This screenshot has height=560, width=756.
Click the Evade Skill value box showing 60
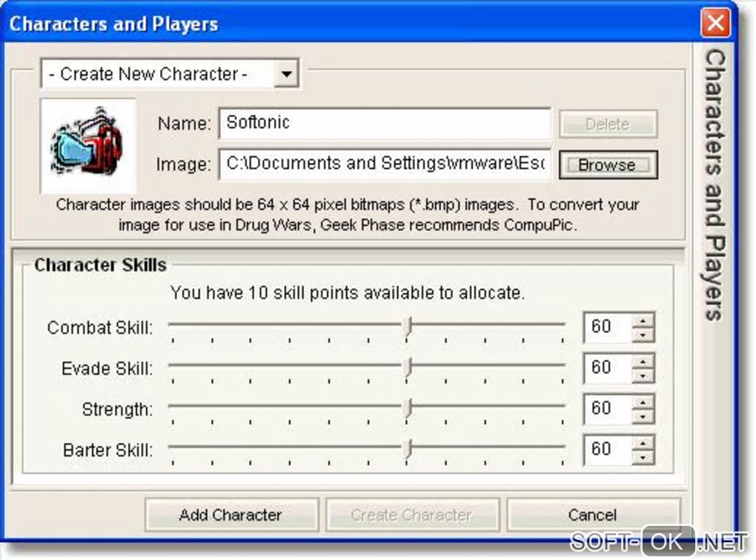pyautogui.click(x=608, y=368)
